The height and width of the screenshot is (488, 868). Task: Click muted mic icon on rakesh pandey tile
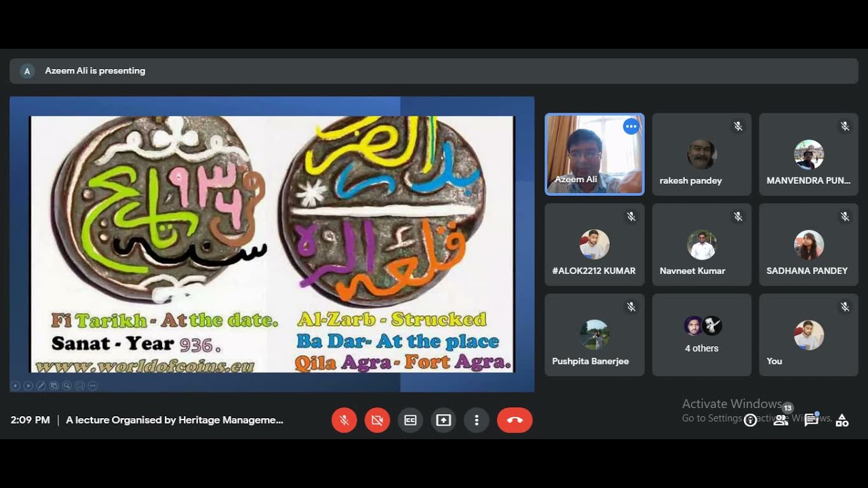coord(738,126)
